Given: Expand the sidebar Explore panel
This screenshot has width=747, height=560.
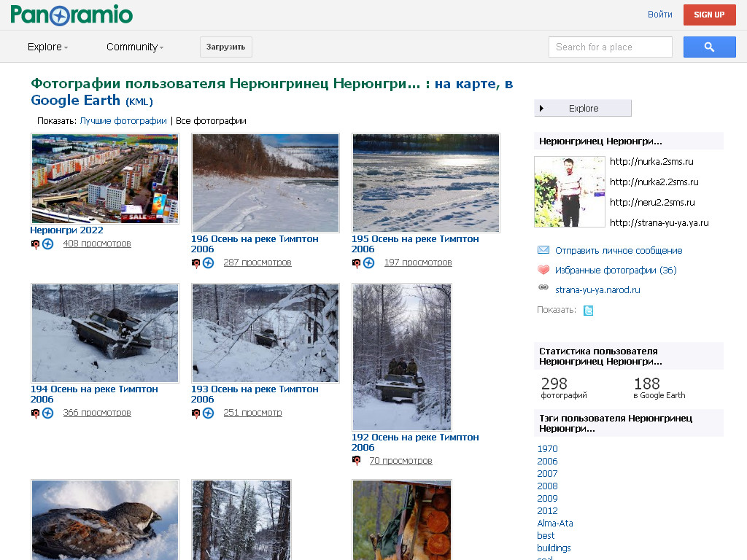Looking at the screenshot, I should [x=582, y=108].
